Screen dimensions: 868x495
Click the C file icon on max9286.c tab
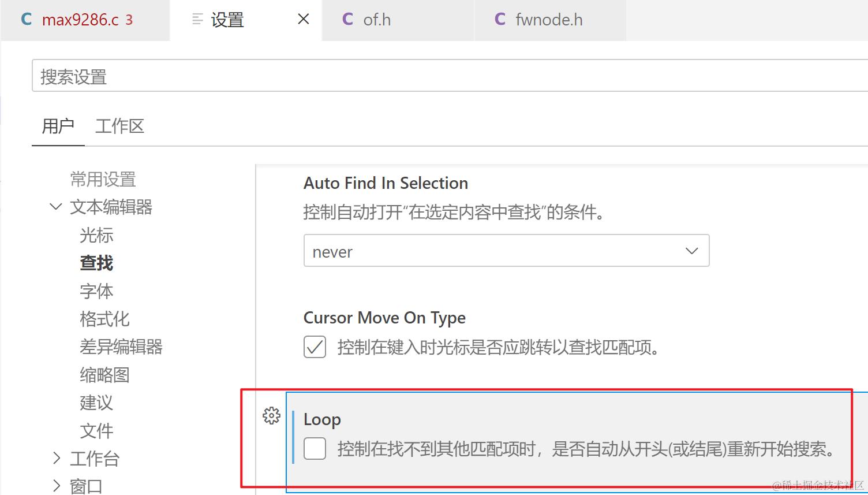(27, 19)
